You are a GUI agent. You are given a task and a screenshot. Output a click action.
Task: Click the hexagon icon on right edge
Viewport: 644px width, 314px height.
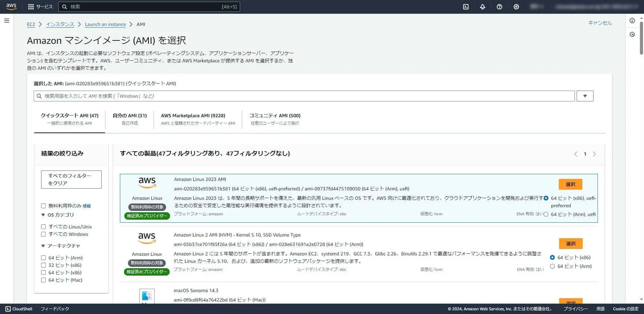point(632,34)
